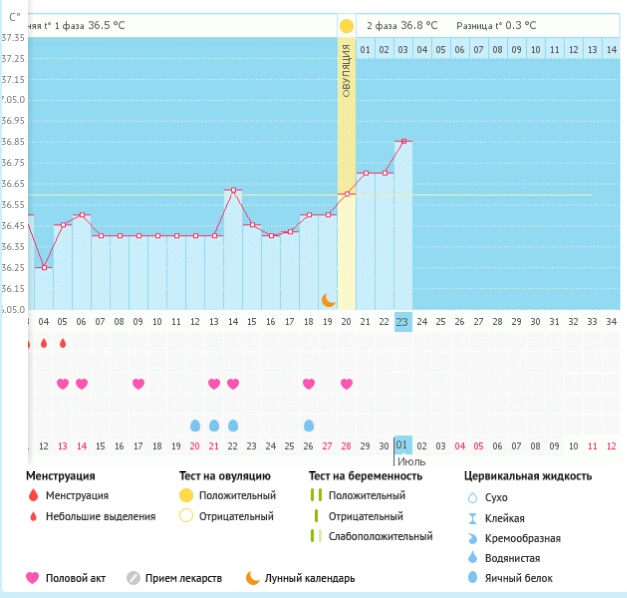Click the Половой акт heart legend icon
The image size is (627, 598).
(x=33, y=578)
